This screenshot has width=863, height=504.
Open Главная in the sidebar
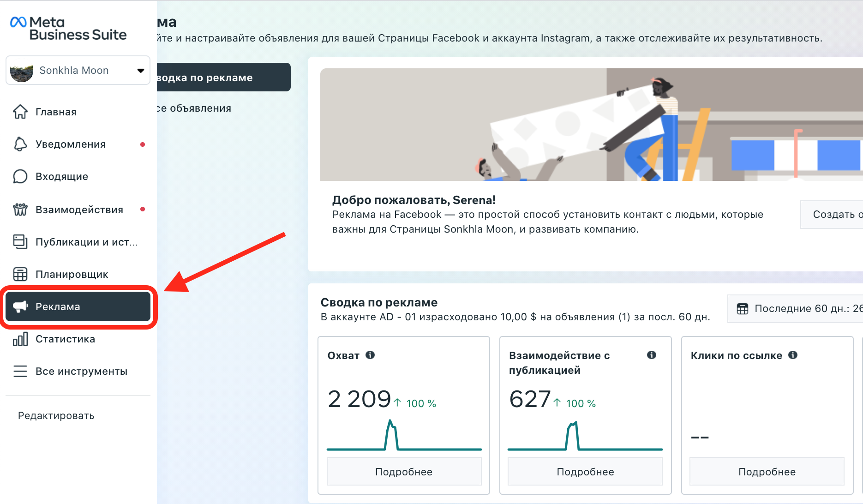pyautogui.click(x=78, y=112)
